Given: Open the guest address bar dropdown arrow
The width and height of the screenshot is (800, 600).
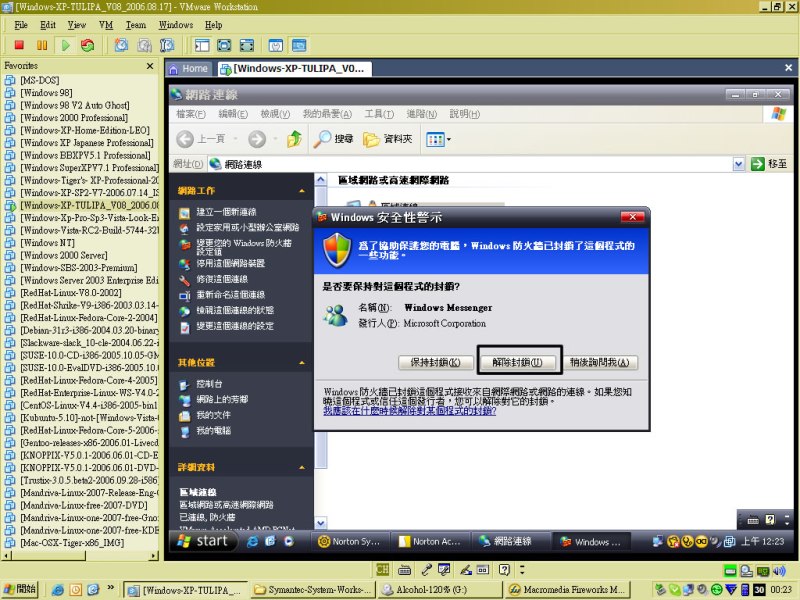Looking at the screenshot, I should pyautogui.click(x=738, y=164).
